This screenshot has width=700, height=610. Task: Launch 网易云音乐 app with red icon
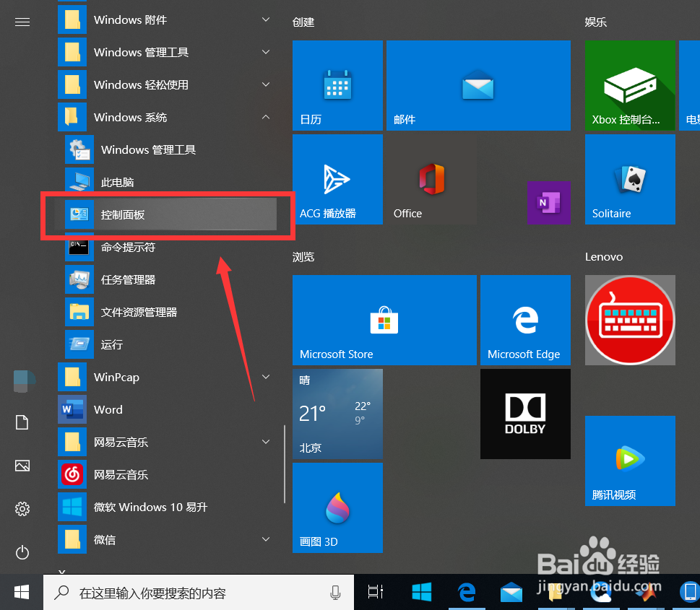[167, 474]
